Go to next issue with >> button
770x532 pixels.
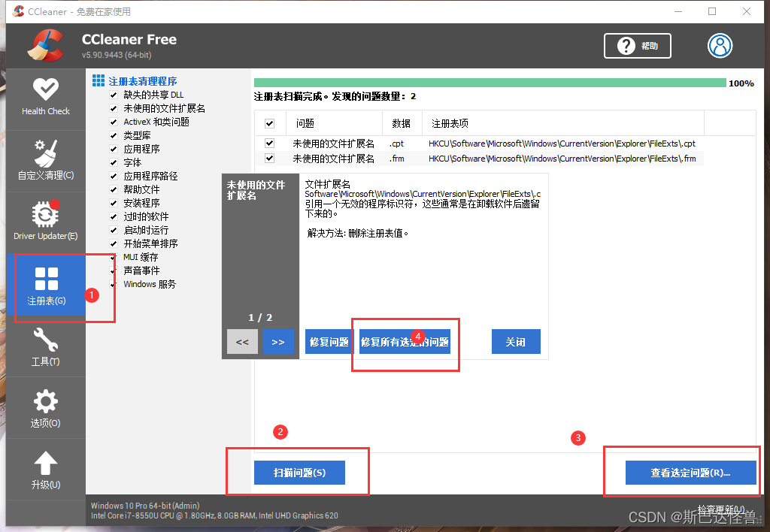pyautogui.click(x=278, y=342)
